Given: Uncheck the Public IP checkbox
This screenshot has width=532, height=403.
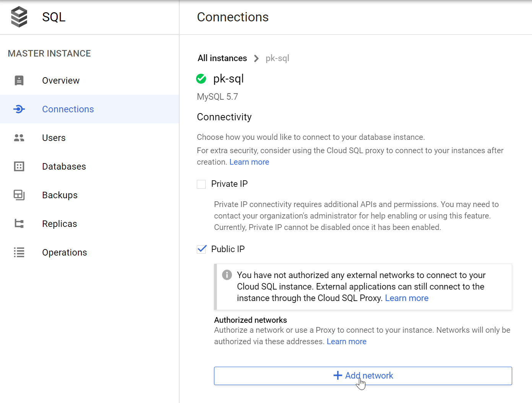Looking at the screenshot, I should click(201, 249).
